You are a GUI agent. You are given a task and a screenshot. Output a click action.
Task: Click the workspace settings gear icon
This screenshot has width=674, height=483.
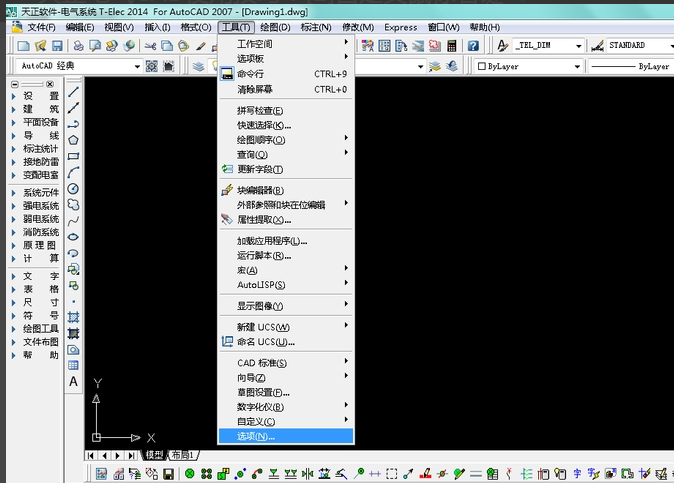point(152,66)
